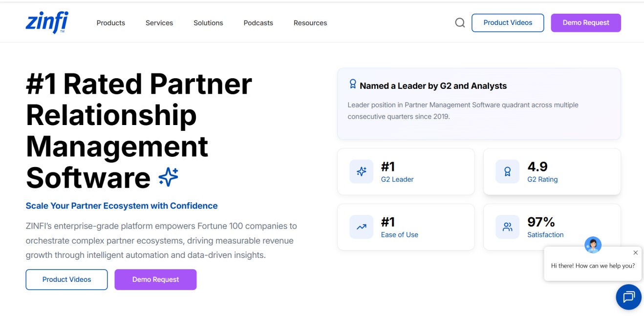Open the Resources menu
644x316 pixels.
click(310, 23)
